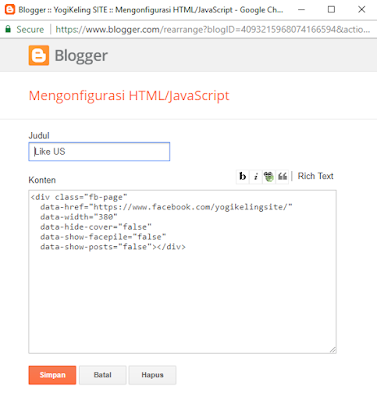Screen dimensions: 377x400
Task: Click the 'Konten' label
Action: pos(42,180)
